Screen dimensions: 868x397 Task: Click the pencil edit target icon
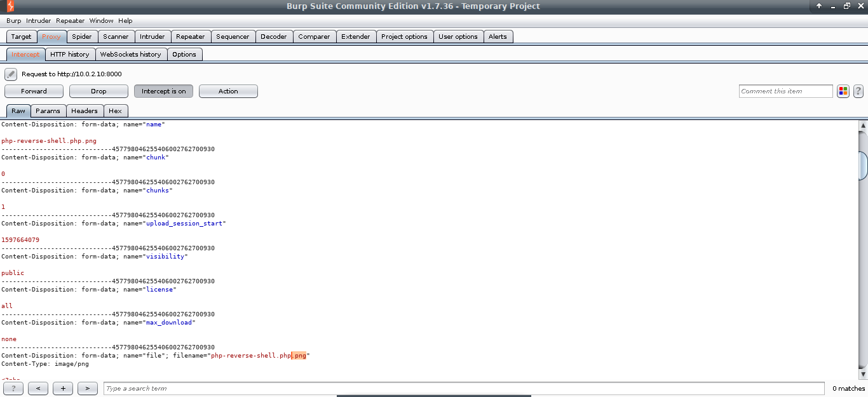tap(10, 74)
